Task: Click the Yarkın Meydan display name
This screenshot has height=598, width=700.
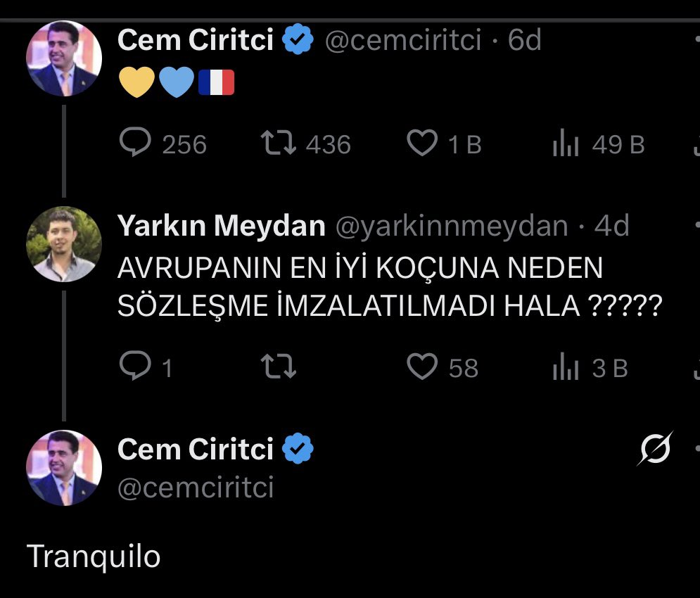Action: [221, 227]
